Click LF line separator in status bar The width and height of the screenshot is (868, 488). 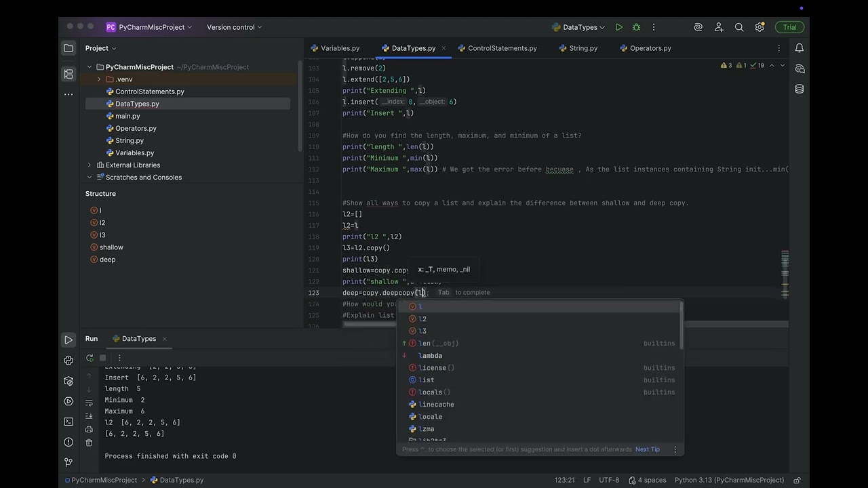coord(586,480)
